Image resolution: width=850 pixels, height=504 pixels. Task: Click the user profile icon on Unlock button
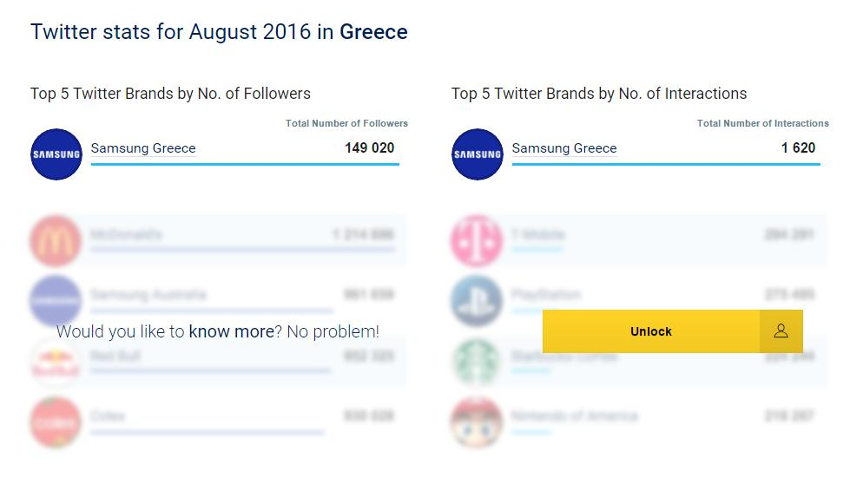[781, 331]
